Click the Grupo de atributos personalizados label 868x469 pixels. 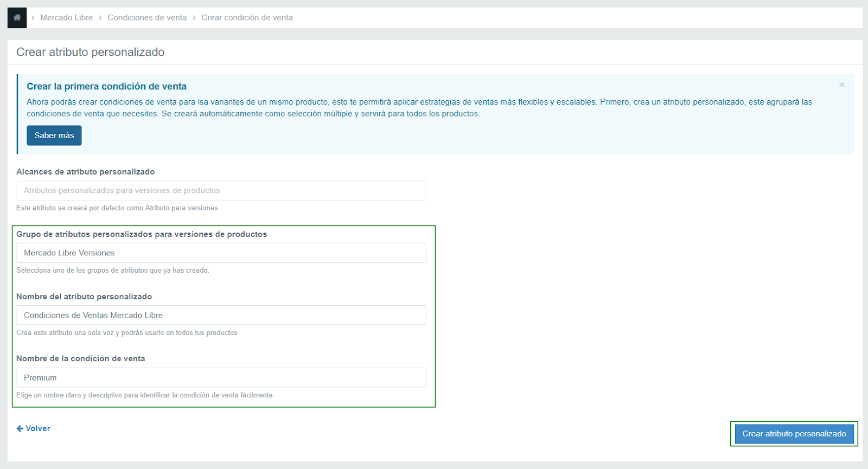(x=142, y=234)
